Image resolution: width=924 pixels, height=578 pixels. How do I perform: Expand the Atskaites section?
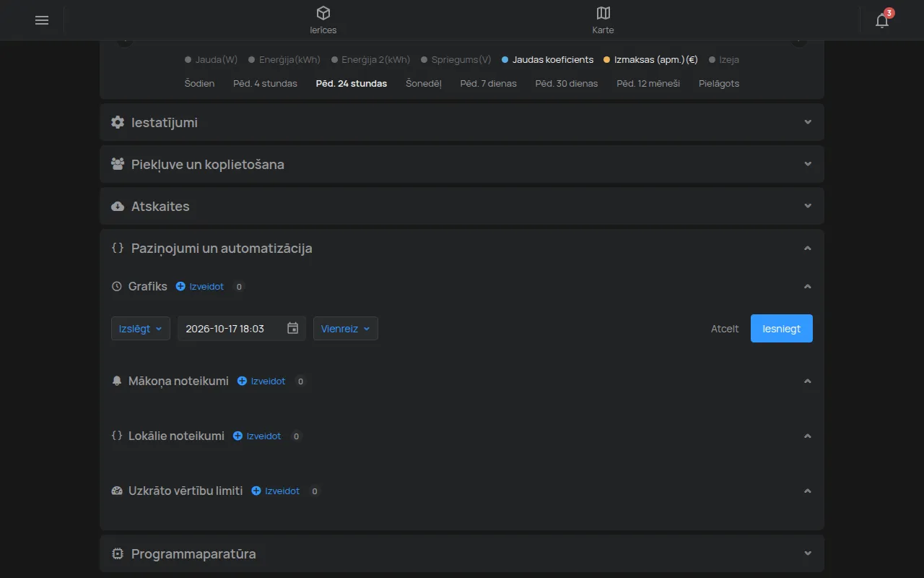(x=462, y=207)
